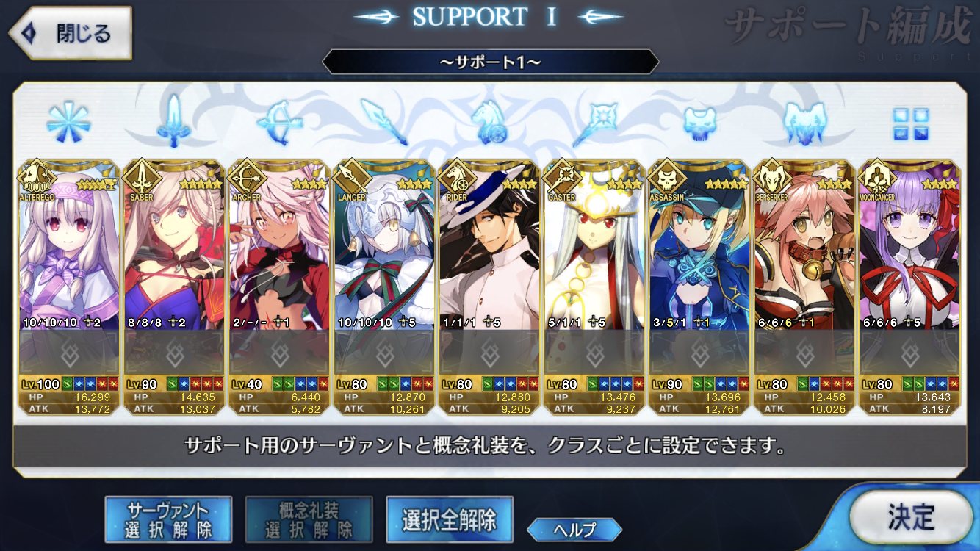Image resolution: width=980 pixels, height=551 pixels.
Task: Select the All-class asterisk icon
Action: tap(68, 122)
